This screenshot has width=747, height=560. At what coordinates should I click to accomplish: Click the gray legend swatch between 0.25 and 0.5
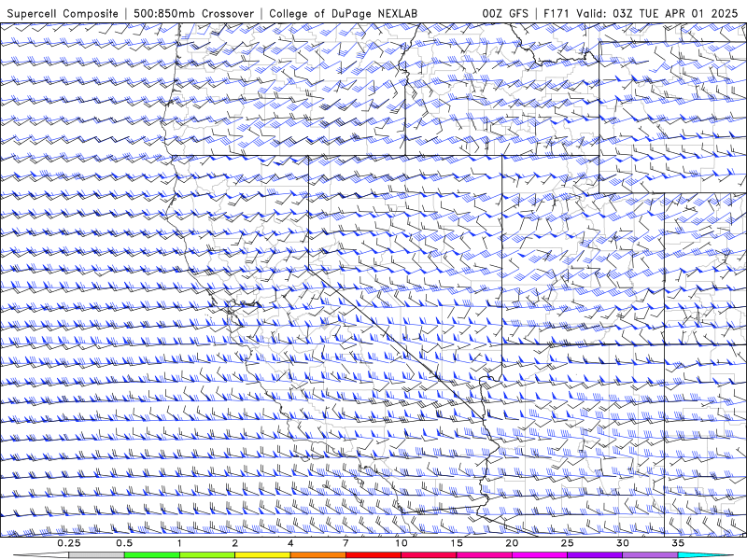[x=96, y=555]
